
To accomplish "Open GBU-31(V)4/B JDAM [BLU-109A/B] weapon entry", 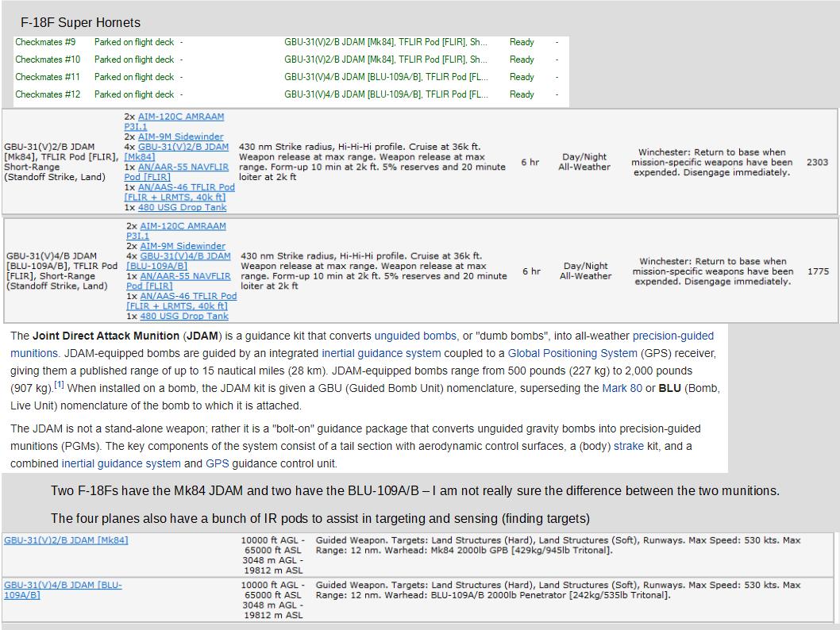I will click(63, 590).
